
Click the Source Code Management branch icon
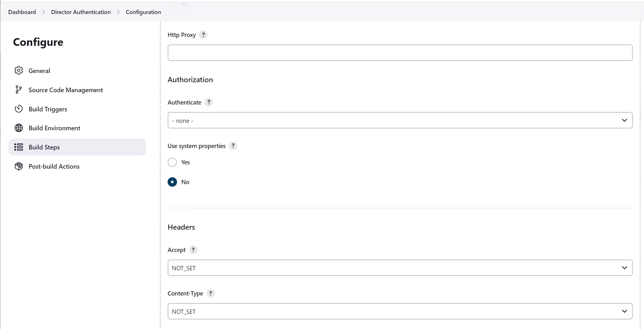pos(19,90)
